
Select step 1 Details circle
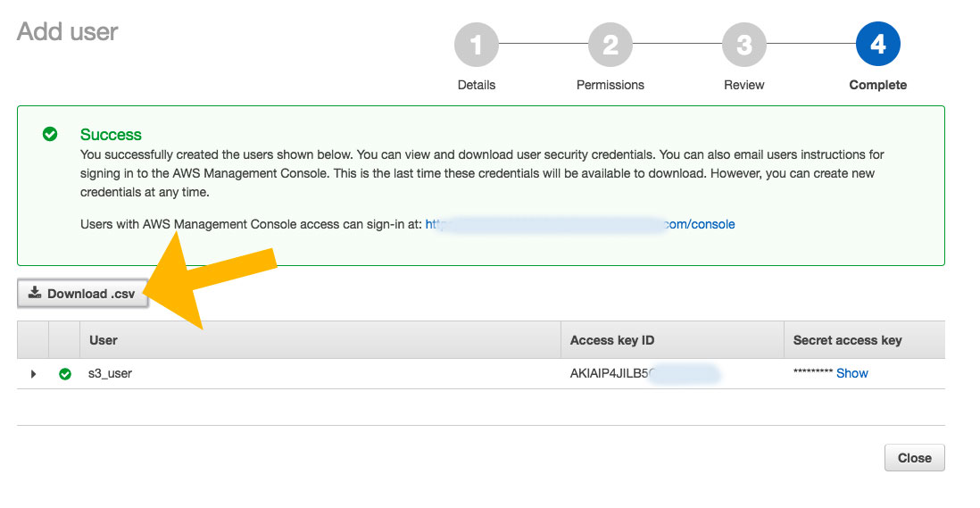[x=477, y=45]
